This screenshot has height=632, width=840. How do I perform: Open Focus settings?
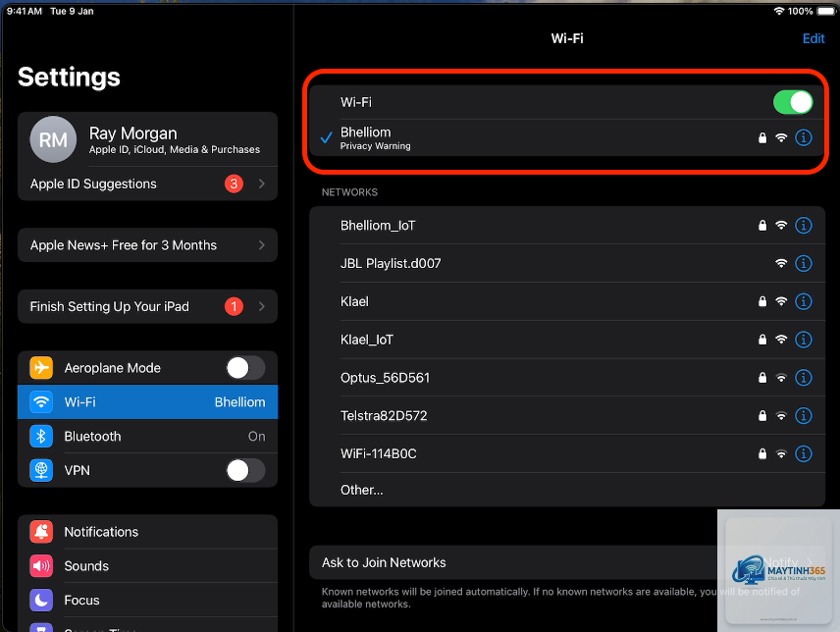147,600
